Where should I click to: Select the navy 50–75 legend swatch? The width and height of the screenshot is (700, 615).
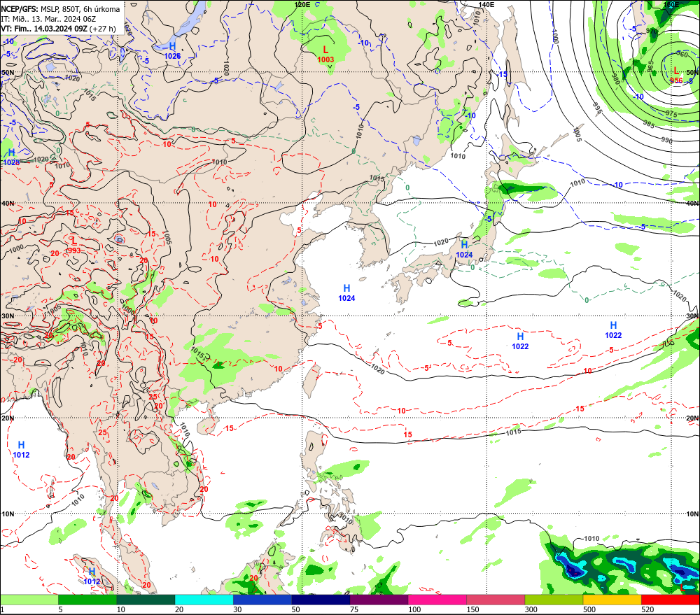tap(321, 600)
